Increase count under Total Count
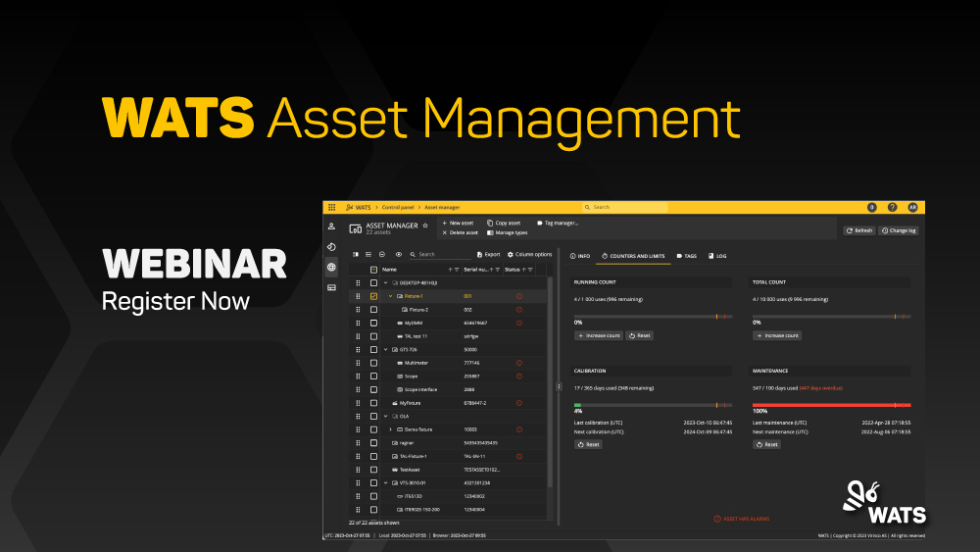Viewport: 980px width, 552px height. click(777, 335)
